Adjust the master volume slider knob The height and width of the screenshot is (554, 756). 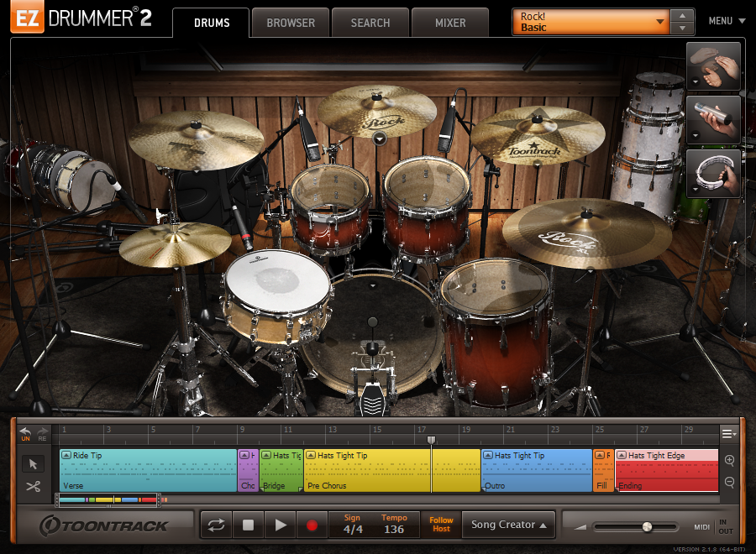647,527
